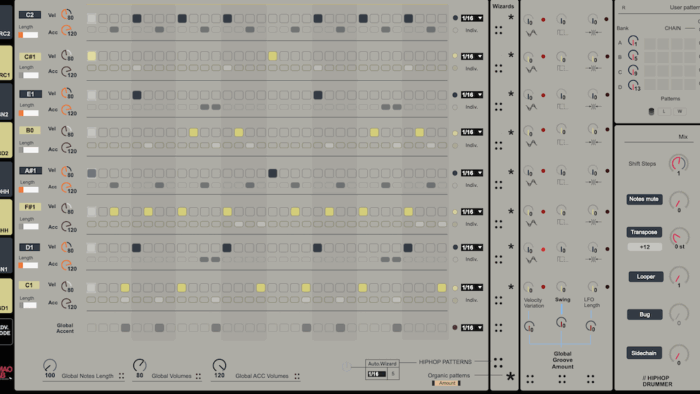The width and height of the screenshot is (700, 394).
Task: Click the dice icon next to Global ACC Volumes
Action: tap(297, 376)
